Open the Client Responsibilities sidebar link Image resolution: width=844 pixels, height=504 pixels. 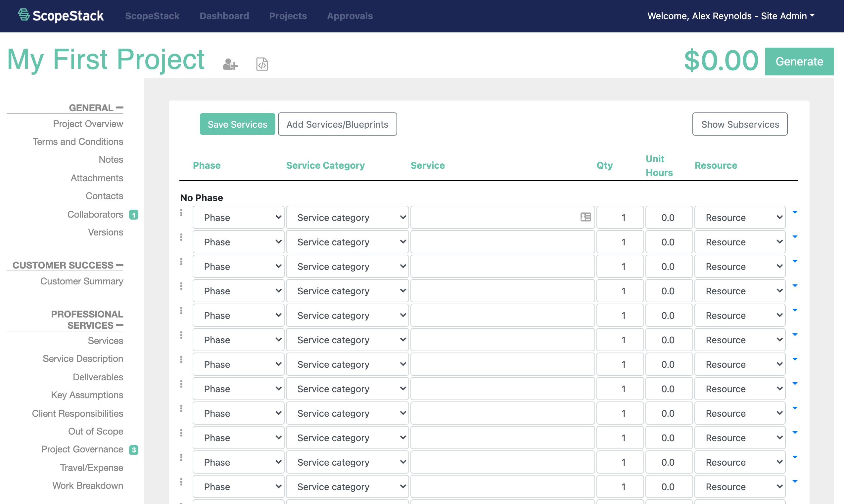77,413
